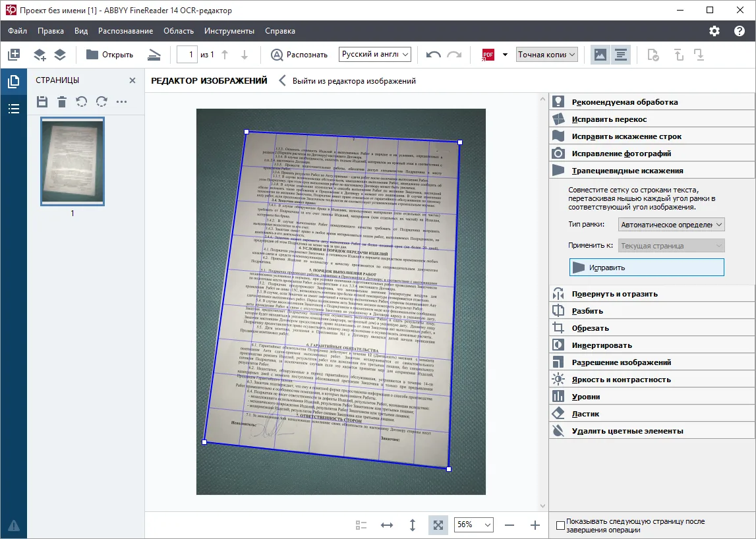This screenshot has width=756, height=539.
Task: Click the undo arrow in toolbar
Action: point(434,55)
